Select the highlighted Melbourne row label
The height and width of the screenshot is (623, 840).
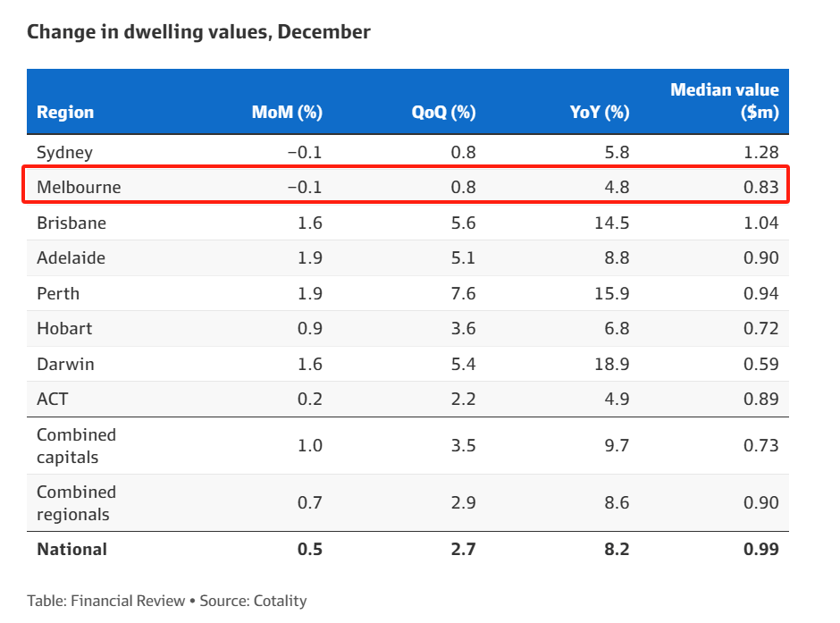click(79, 188)
